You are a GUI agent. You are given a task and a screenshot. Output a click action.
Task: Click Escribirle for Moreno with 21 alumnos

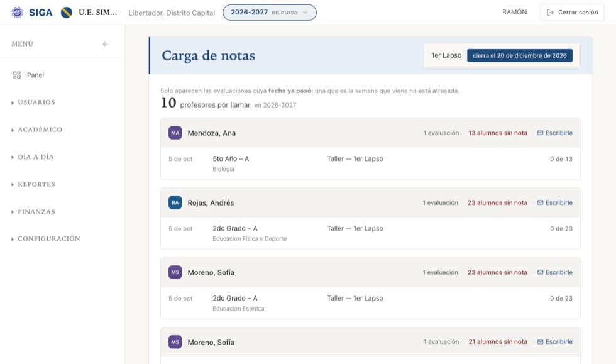(x=554, y=341)
